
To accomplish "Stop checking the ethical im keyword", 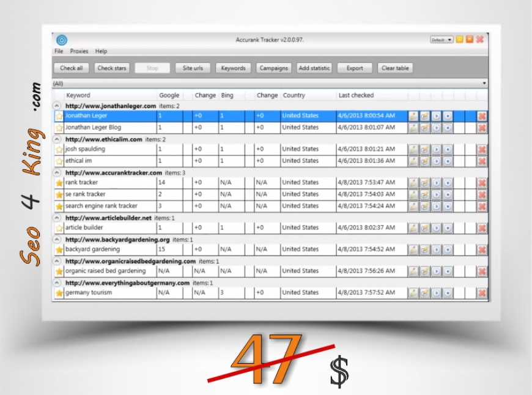I will coord(448,161).
